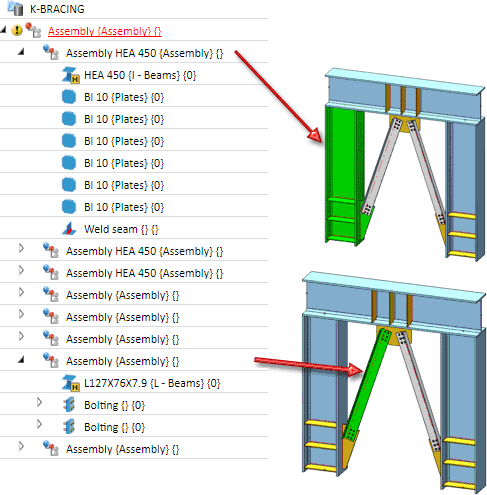Collapse the top-level root Assembly node

click(3, 30)
